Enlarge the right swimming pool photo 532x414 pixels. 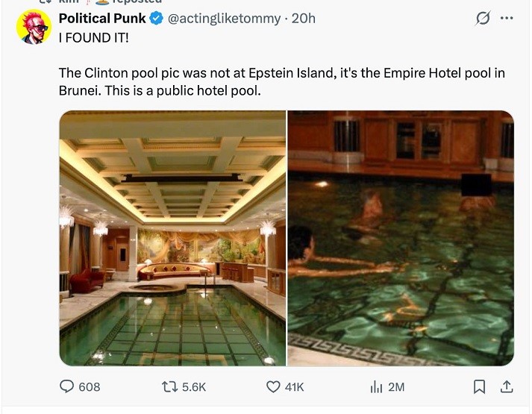(x=401, y=238)
